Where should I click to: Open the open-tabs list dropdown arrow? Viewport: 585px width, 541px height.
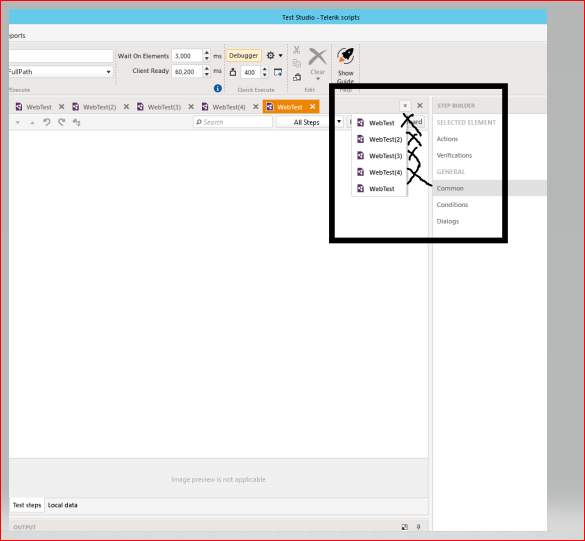[x=405, y=106]
